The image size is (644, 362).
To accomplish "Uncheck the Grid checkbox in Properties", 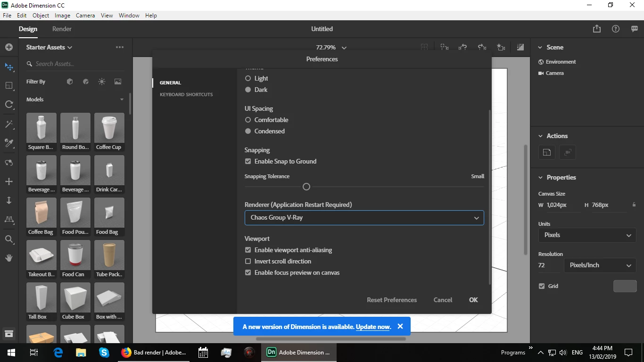I will pos(542,286).
